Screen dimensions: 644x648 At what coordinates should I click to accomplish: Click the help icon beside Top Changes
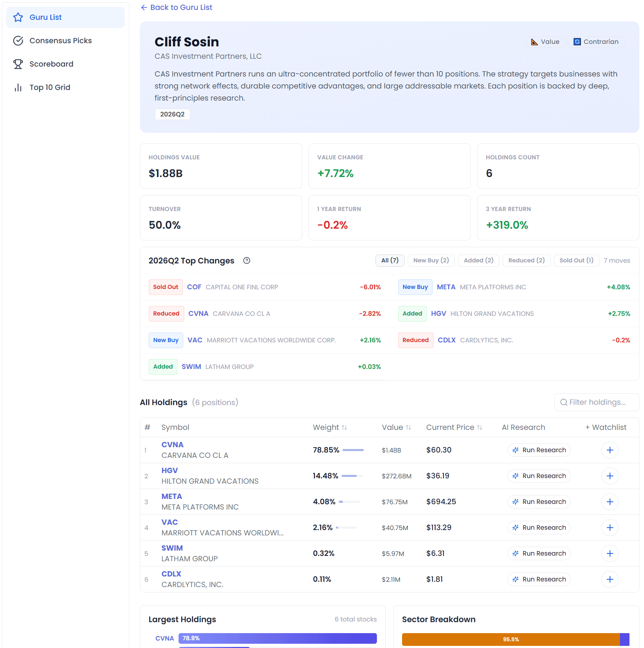tap(247, 261)
